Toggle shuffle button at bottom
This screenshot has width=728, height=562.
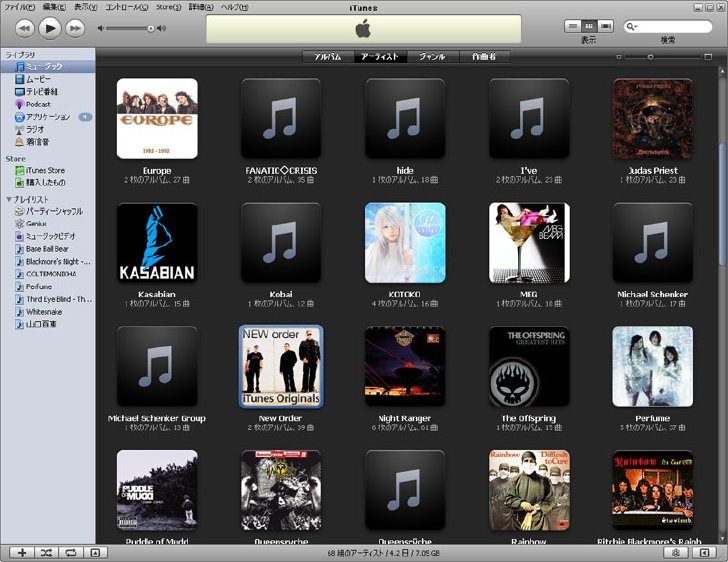tap(46, 553)
